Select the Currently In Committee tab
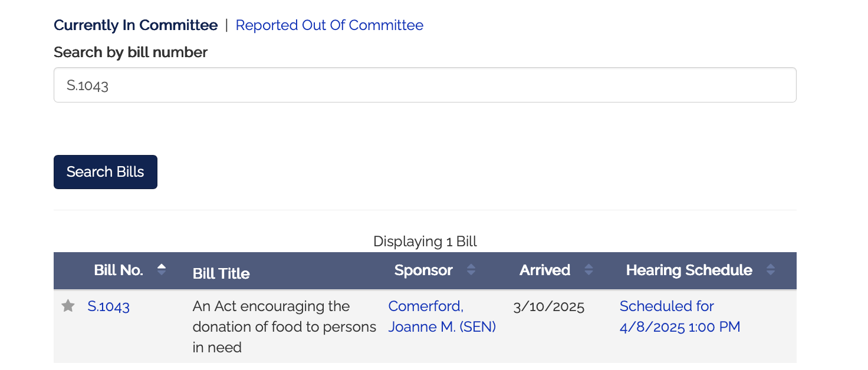 [x=136, y=25]
